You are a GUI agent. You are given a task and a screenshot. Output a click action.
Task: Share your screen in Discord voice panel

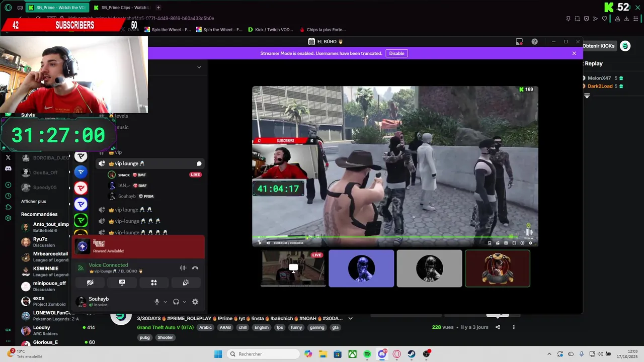tap(122, 283)
